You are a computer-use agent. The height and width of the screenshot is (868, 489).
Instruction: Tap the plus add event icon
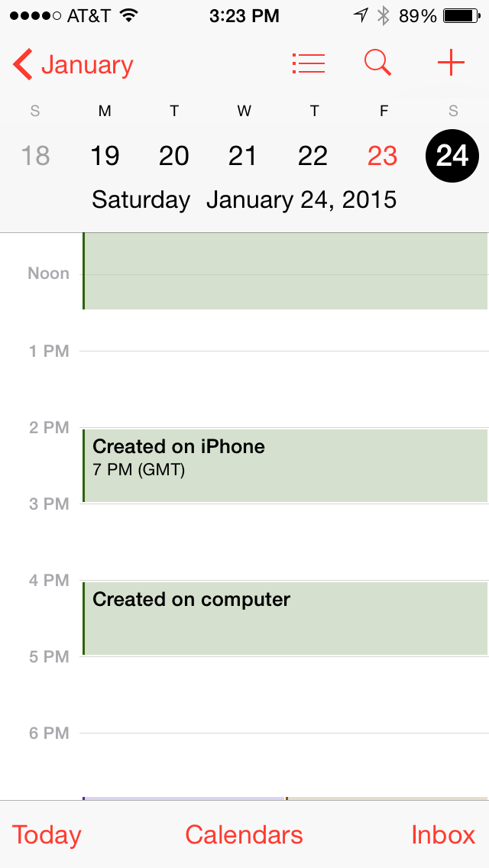point(451,63)
